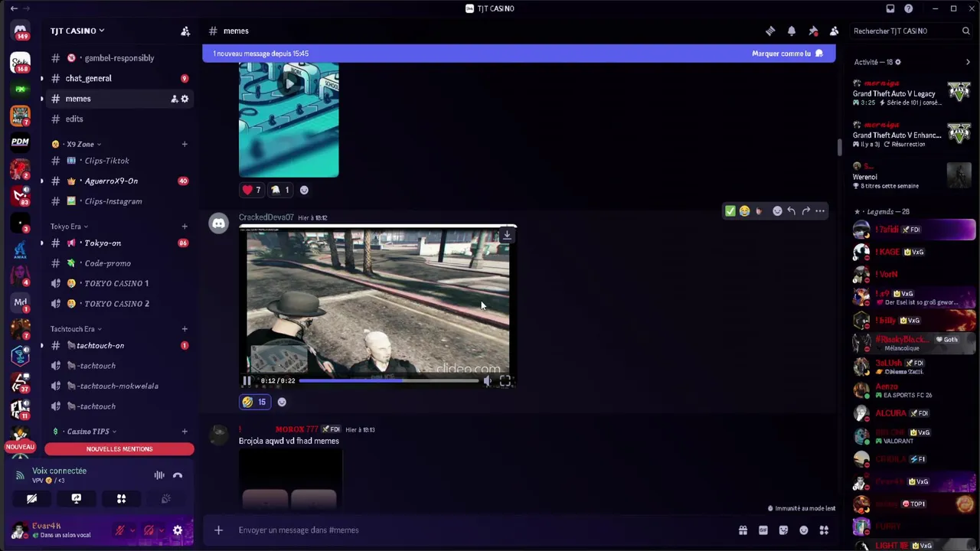
Task: Open the Threads icon in the channel header
Action: pos(770,31)
